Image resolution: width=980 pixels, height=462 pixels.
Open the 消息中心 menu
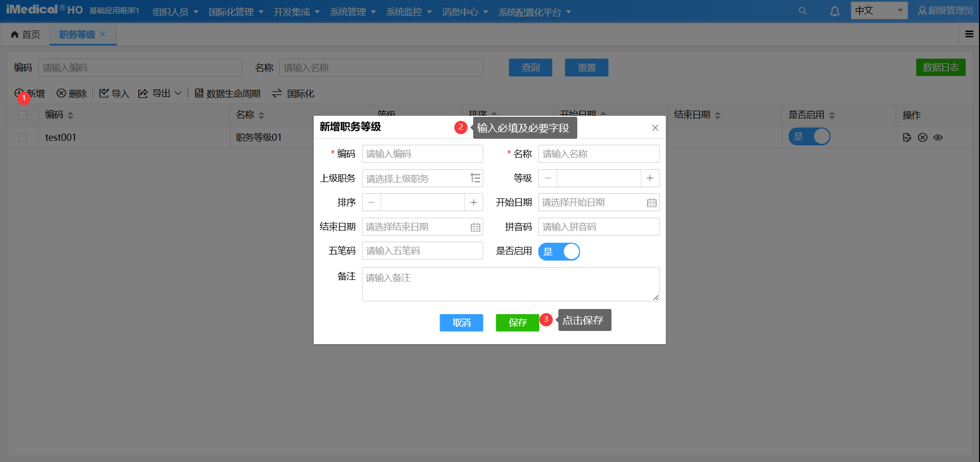click(465, 12)
